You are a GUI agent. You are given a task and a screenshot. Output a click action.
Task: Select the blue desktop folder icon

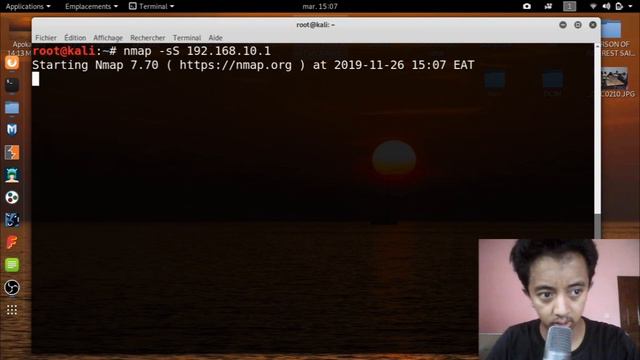click(x=611, y=30)
